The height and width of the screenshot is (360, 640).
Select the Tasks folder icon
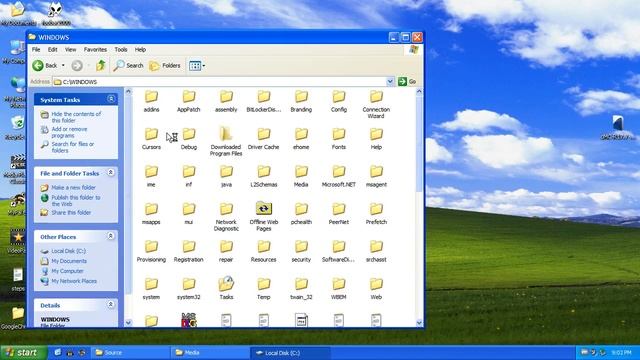pyautogui.click(x=226, y=284)
